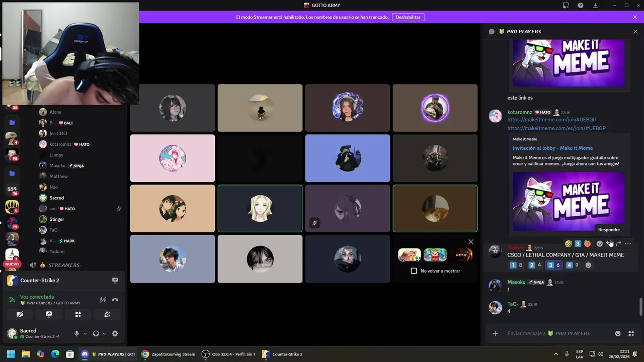This screenshot has width=644, height=362.
Task: Turn on camera in voice panel
Action: pos(20,314)
